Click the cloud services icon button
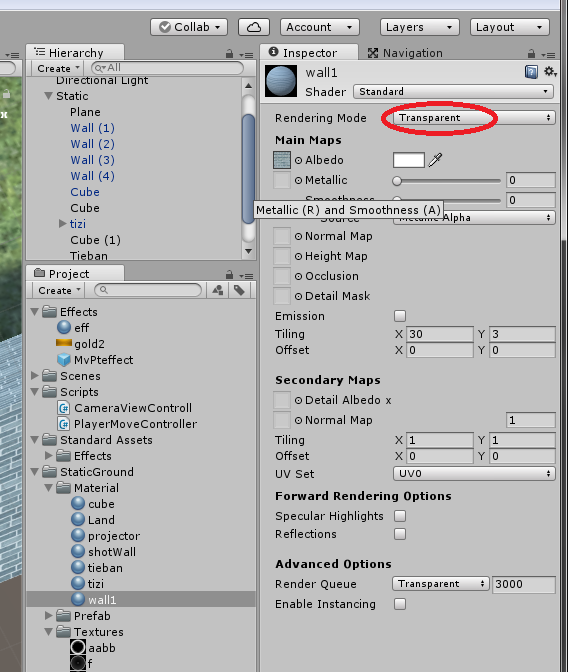 coord(254,27)
